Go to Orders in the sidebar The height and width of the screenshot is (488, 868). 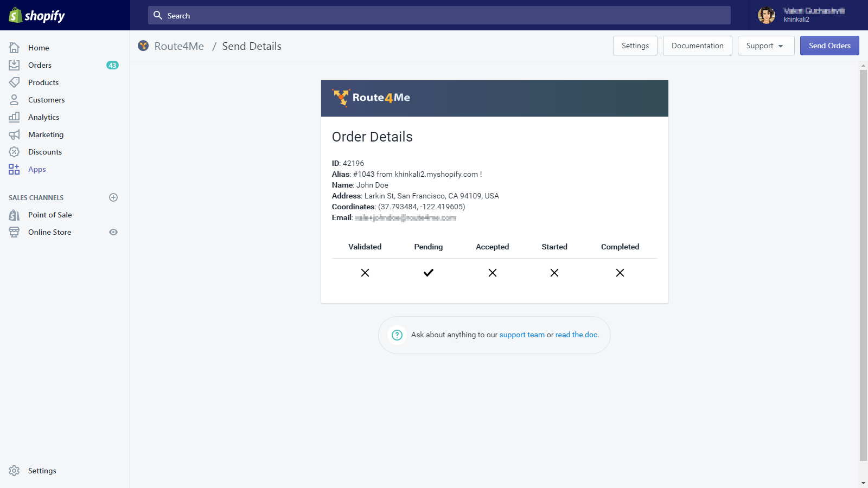pyautogui.click(x=40, y=65)
